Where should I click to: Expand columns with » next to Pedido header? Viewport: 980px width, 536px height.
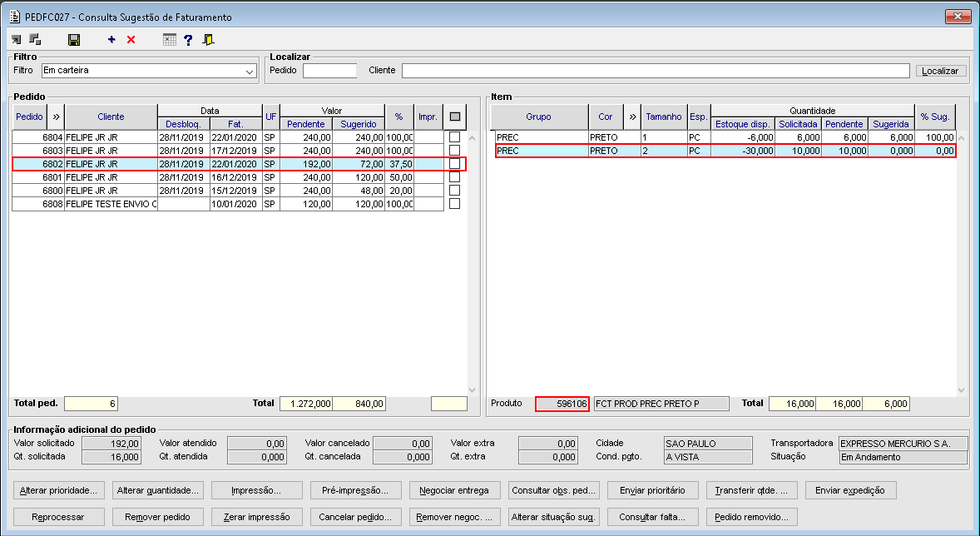pos(56,117)
